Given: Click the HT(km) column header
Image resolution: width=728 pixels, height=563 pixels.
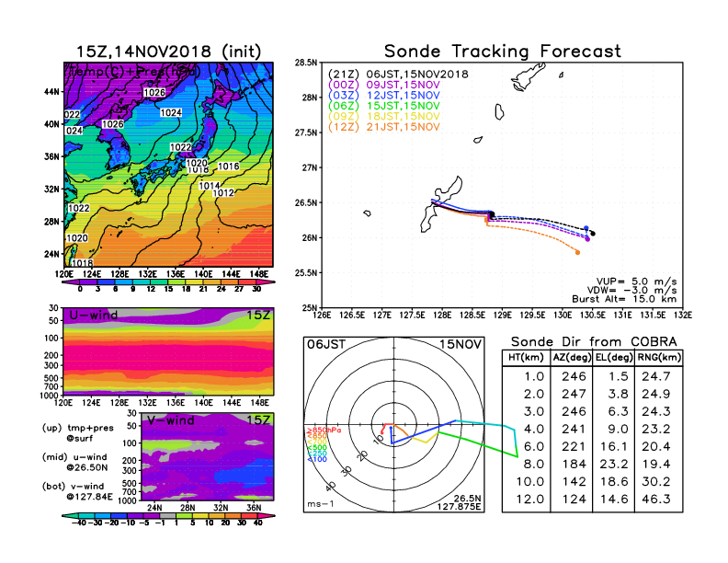Looking at the screenshot, I should click(x=526, y=358).
